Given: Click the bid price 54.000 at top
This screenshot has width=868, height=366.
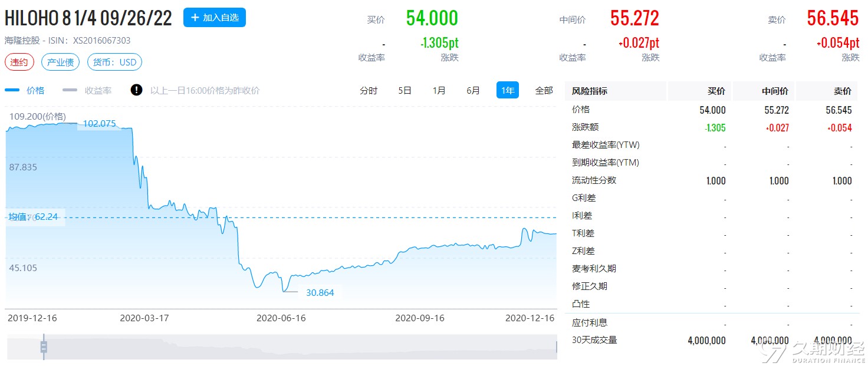Looking at the screenshot, I should 432,18.
